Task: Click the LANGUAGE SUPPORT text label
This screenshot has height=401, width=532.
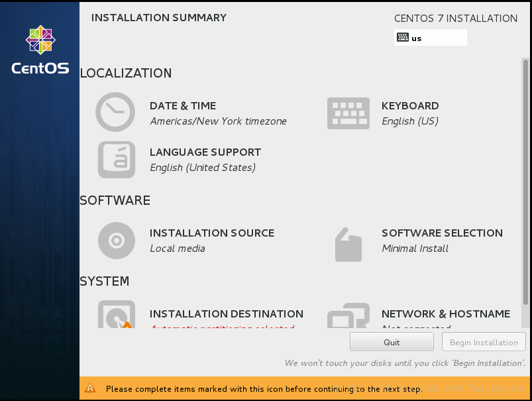Action: (205, 152)
